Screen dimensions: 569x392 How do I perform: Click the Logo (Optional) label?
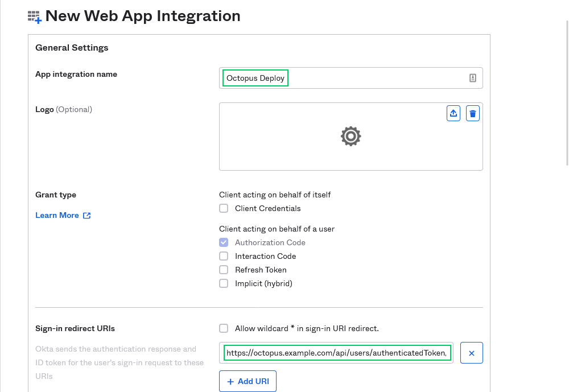point(64,109)
